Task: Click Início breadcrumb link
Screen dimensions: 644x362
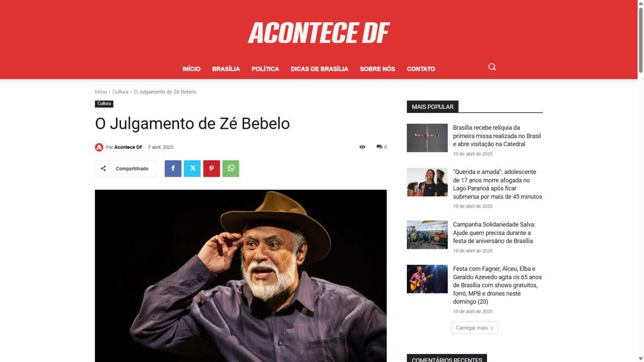Action: click(x=101, y=92)
